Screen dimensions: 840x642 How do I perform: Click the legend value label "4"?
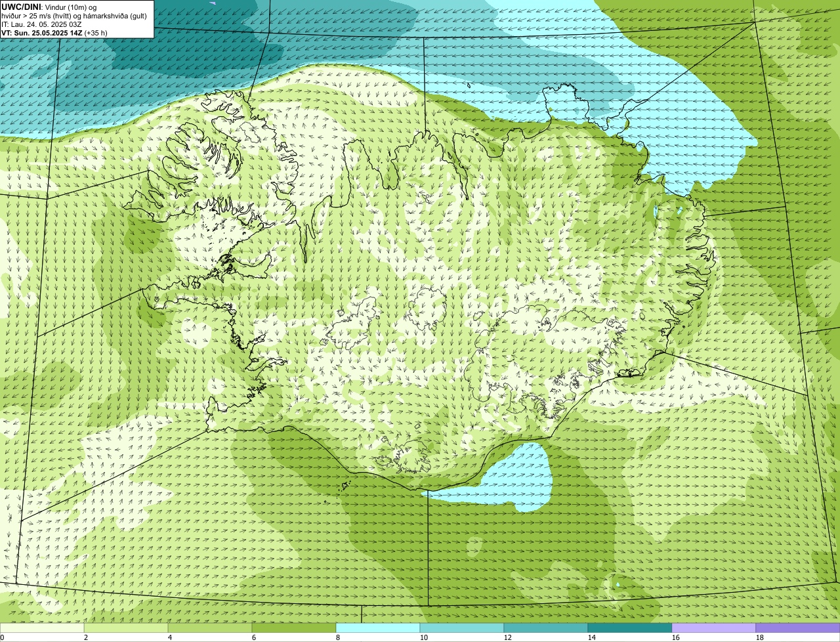click(170, 637)
